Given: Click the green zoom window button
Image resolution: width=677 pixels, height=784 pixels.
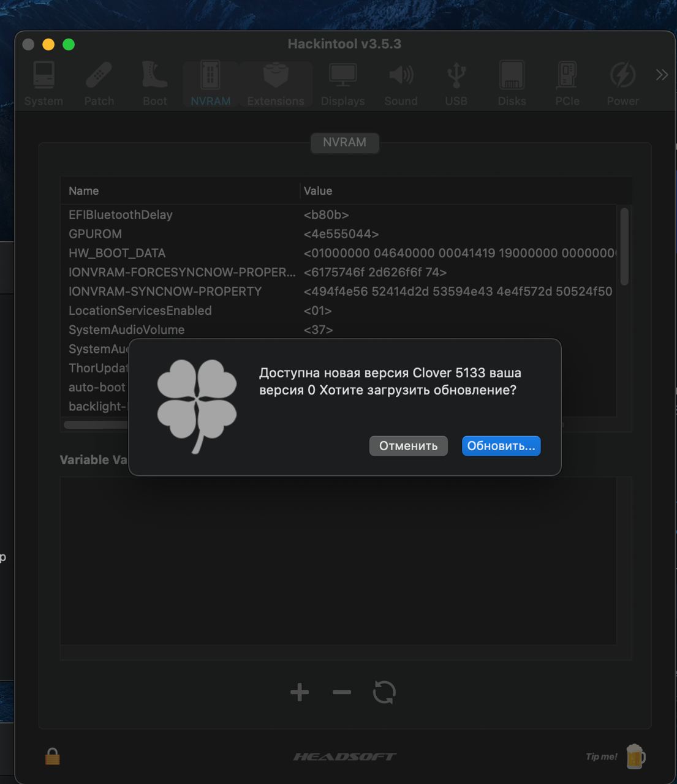Looking at the screenshot, I should 69,44.
